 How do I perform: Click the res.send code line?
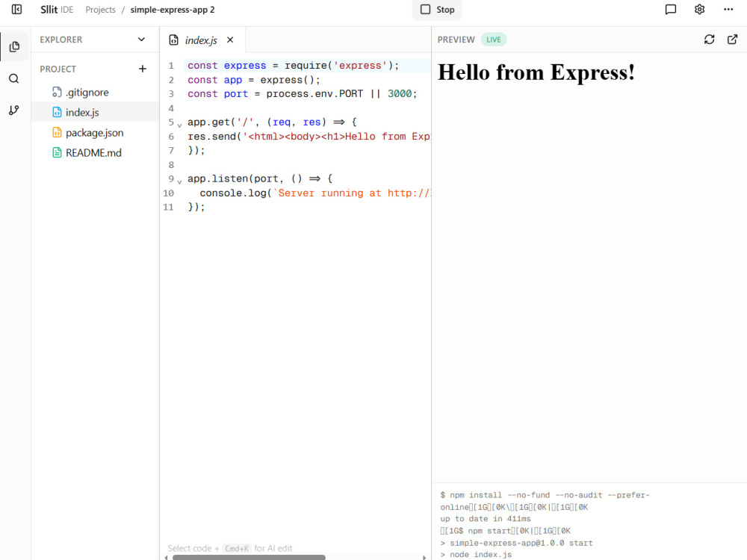(x=309, y=137)
